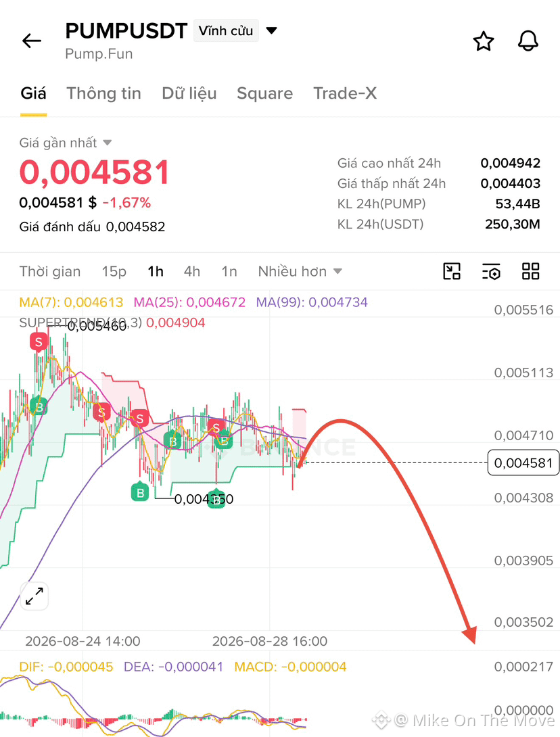This screenshot has width=560, height=737.
Task: Switch to the Giá tab
Action: tap(33, 93)
